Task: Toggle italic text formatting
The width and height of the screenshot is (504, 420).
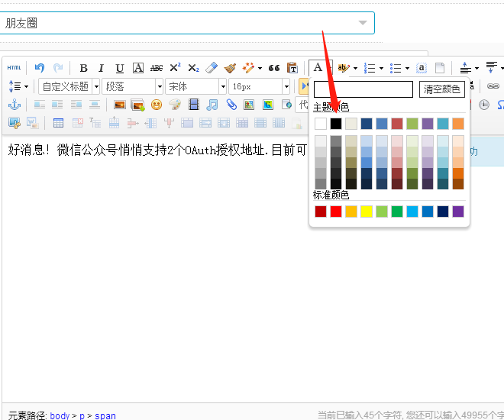Action: [x=101, y=68]
